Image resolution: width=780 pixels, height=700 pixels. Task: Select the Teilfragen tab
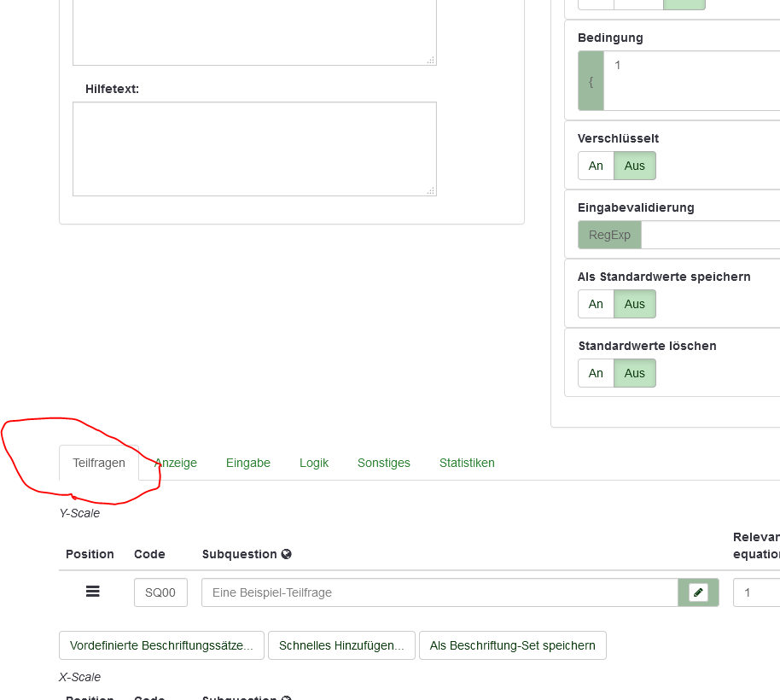tap(99, 463)
